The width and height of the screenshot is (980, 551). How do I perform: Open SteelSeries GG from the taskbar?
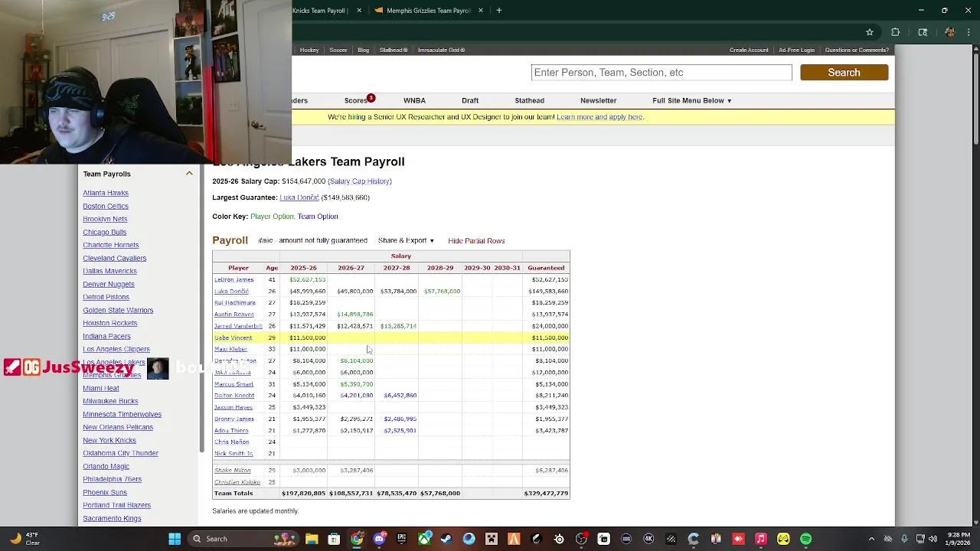pyautogui.click(x=559, y=539)
